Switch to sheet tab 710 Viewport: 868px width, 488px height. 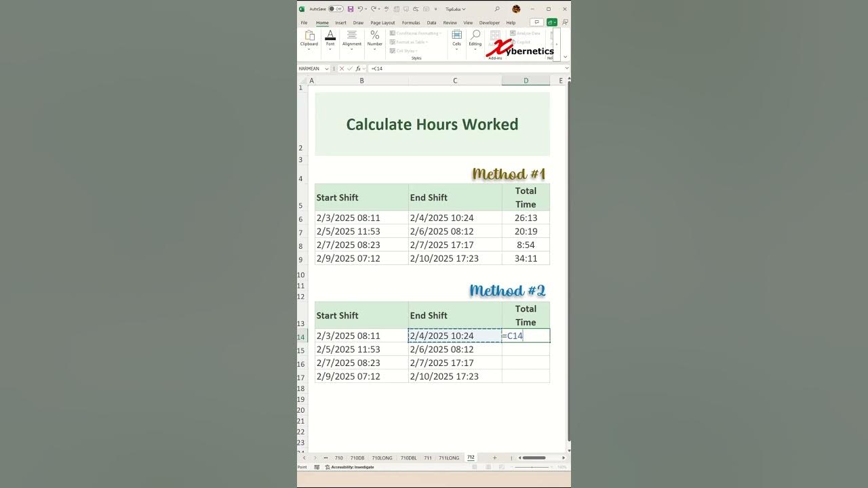(338, 457)
